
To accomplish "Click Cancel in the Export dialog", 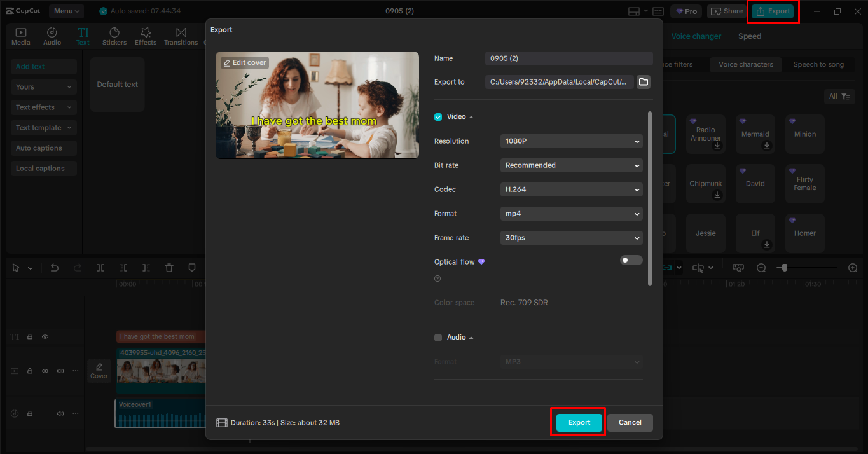I will point(630,422).
